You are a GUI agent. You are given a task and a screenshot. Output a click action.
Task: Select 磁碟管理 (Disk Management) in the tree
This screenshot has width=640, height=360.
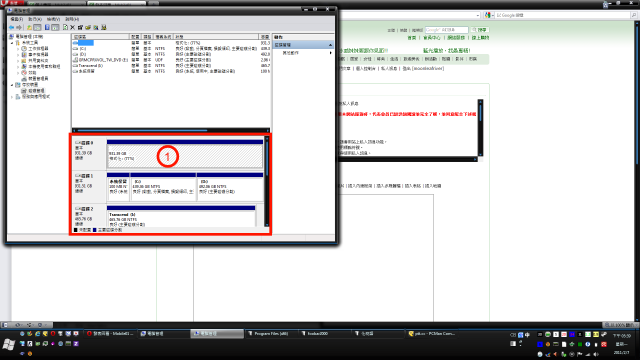pos(36,91)
